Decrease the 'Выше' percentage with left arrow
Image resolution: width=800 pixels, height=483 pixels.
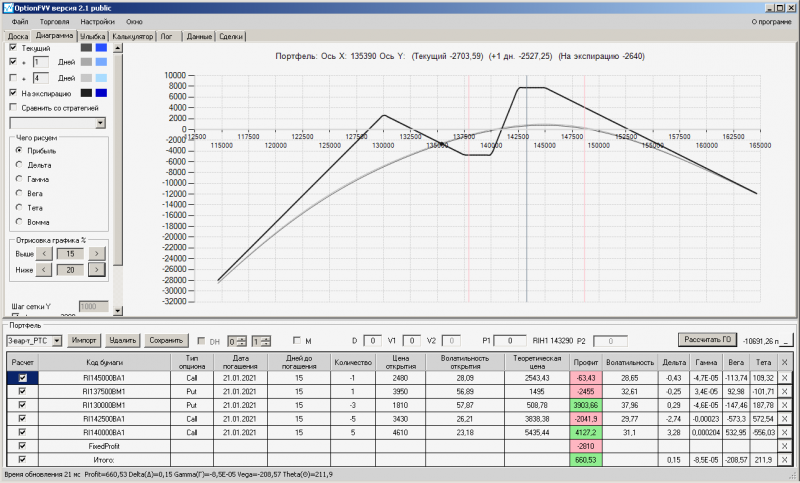pyautogui.click(x=44, y=253)
